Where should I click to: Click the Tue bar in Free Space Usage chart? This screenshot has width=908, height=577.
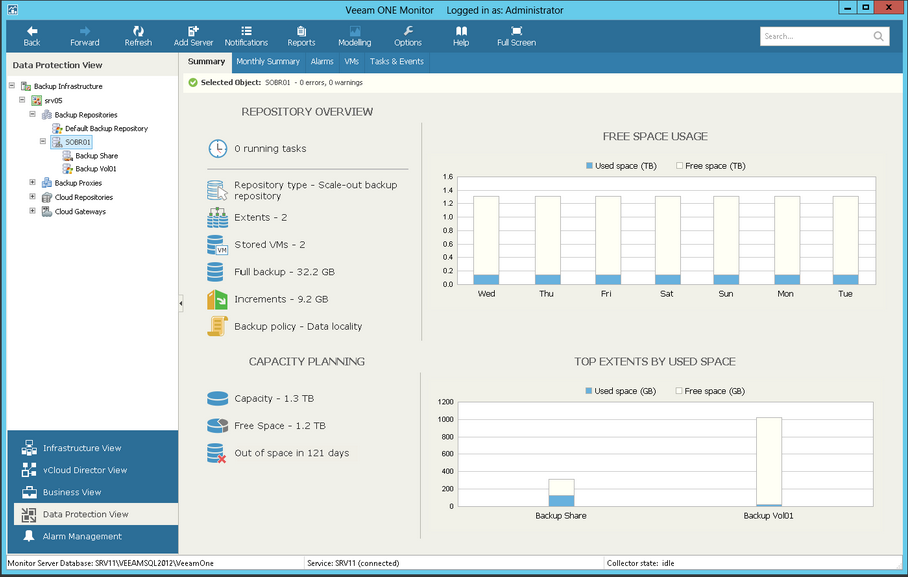click(x=845, y=240)
